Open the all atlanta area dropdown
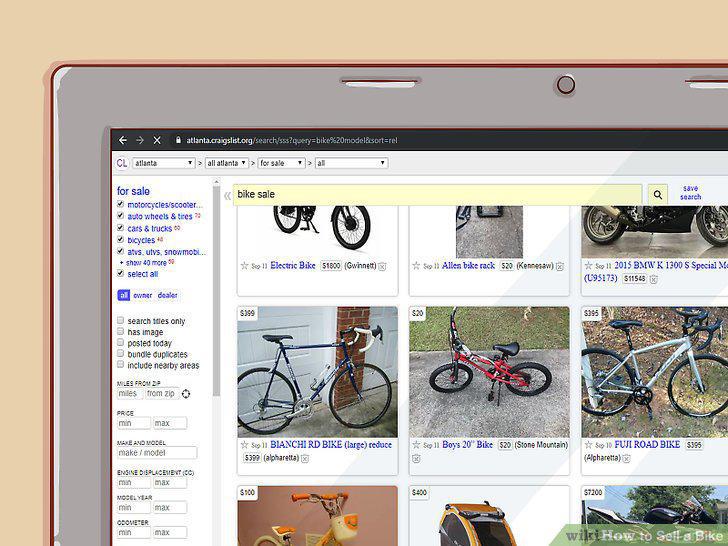Viewport: 728px width, 546px height. pos(227,163)
